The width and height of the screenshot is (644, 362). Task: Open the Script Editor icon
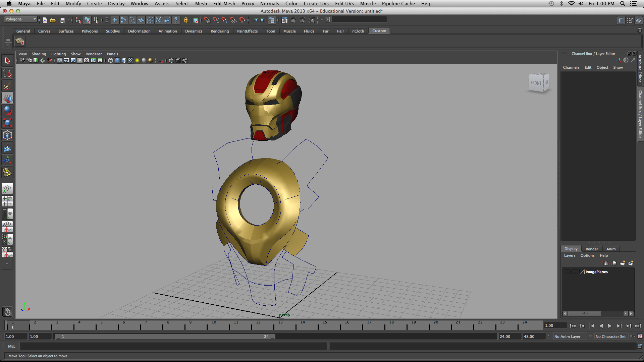pos(640,346)
